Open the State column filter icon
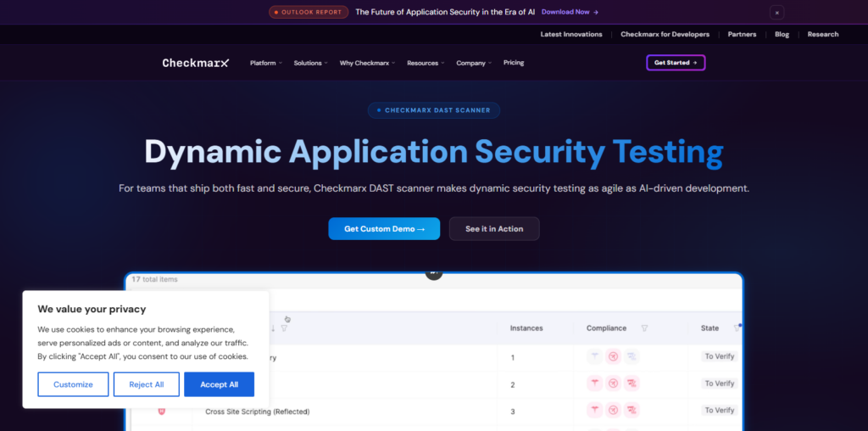 (737, 328)
